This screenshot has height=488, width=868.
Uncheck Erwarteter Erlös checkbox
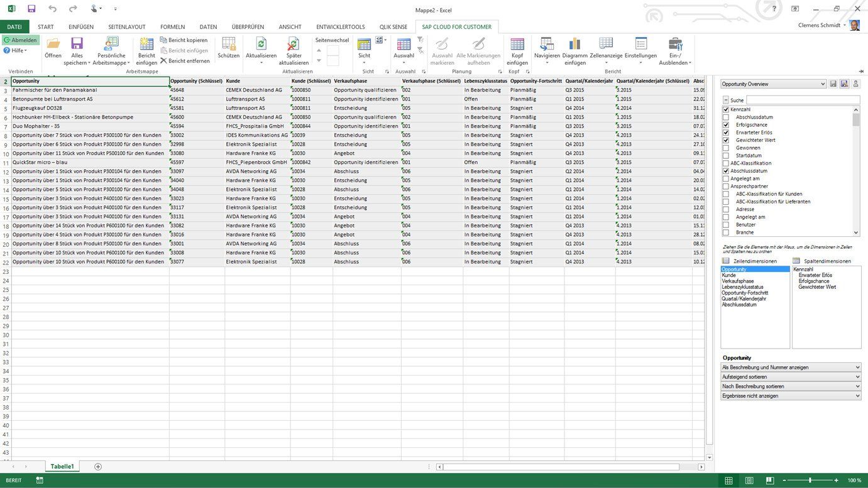726,133
